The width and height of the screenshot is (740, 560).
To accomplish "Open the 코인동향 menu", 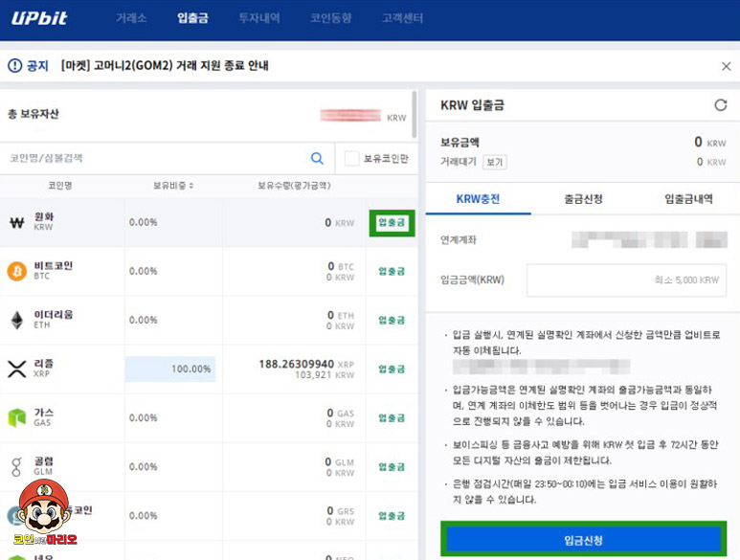I will (x=330, y=18).
